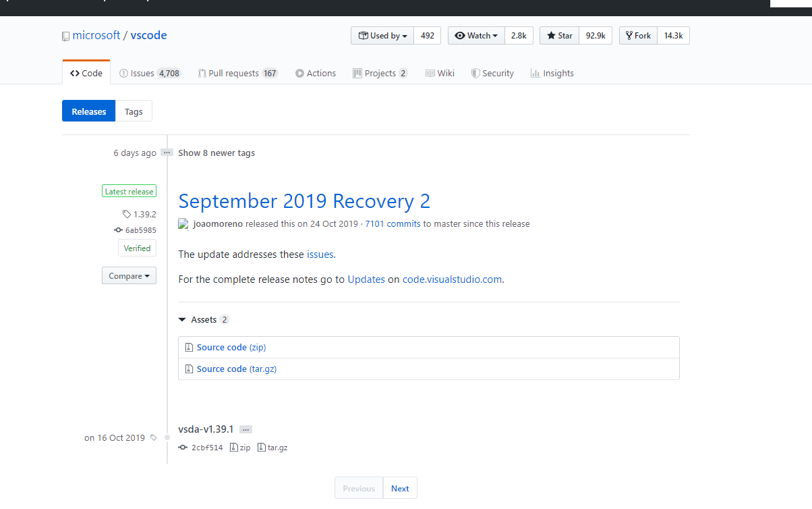View the 92.9k stargazers count
Screen dimensions: 812x509
[596, 36]
